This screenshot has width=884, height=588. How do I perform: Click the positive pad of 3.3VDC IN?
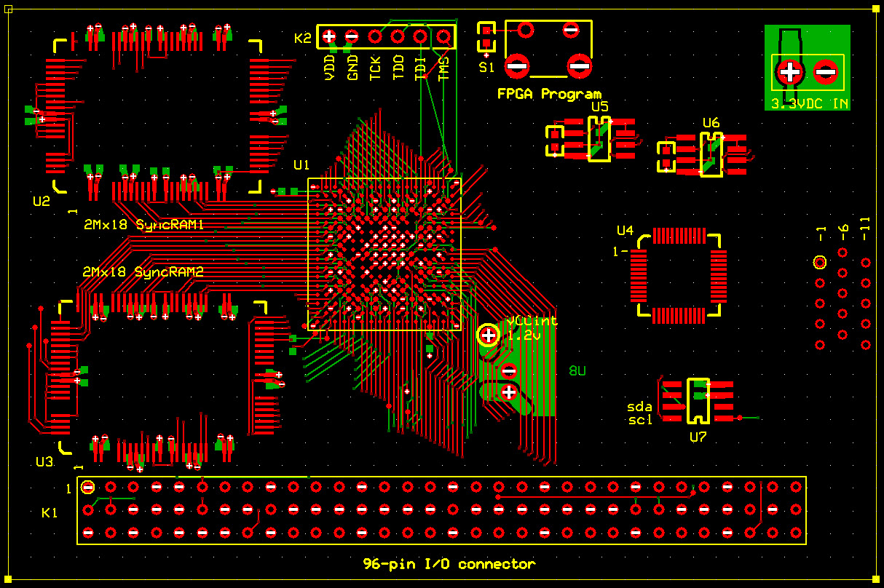point(790,71)
